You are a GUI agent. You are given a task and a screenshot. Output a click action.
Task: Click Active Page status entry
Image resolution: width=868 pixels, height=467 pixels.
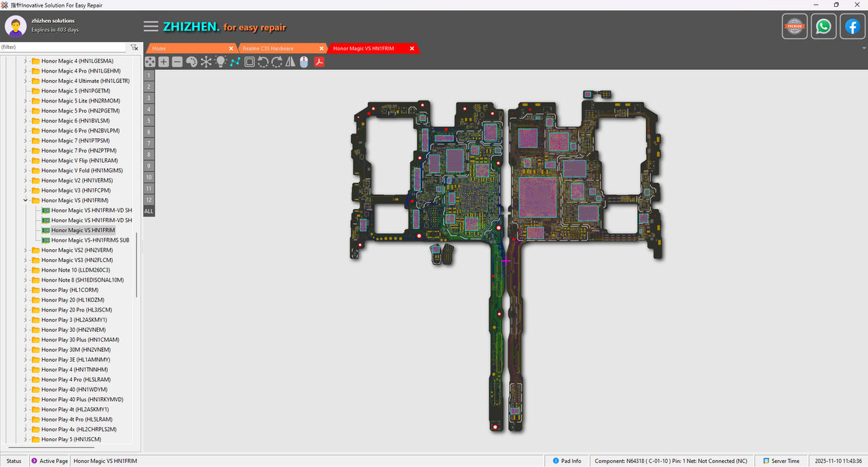click(50, 461)
